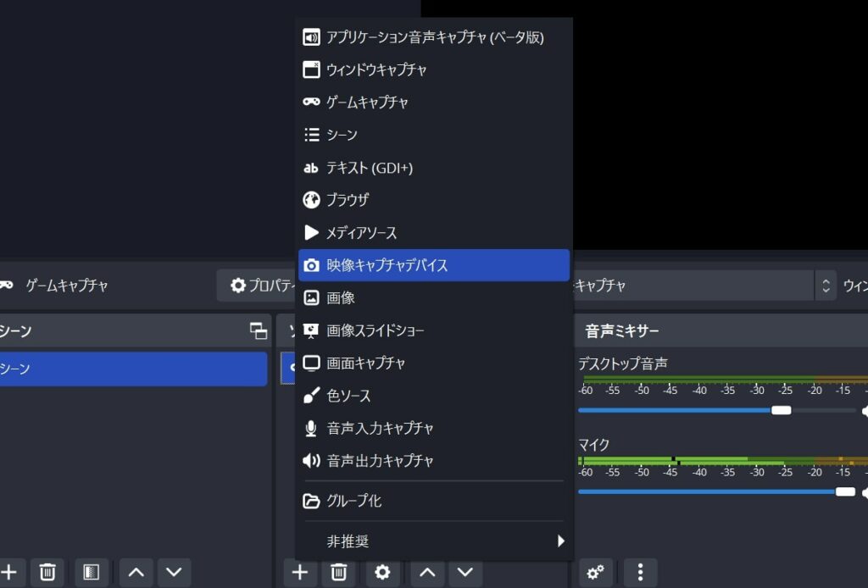Select the シーン entry in the source menu
868x588 pixels.
click(x=434, y=135)
